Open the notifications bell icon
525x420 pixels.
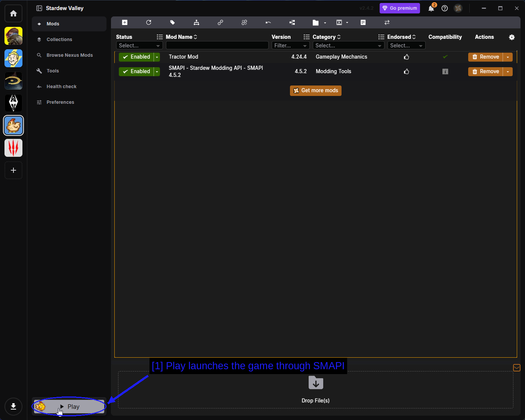[431, 8]
